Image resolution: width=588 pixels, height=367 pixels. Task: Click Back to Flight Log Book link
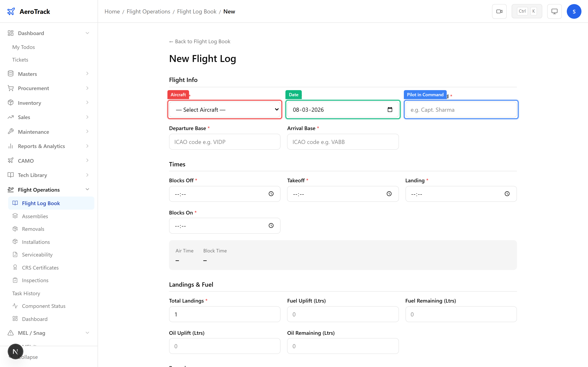(200, 42)
